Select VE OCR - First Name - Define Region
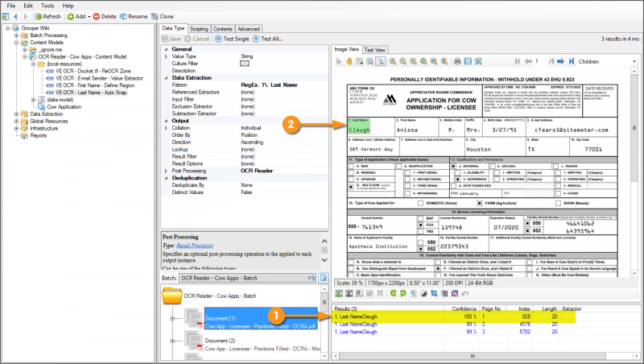Image resolution: width=644 pixels, height=364 pixels. [x=93, y=85]
